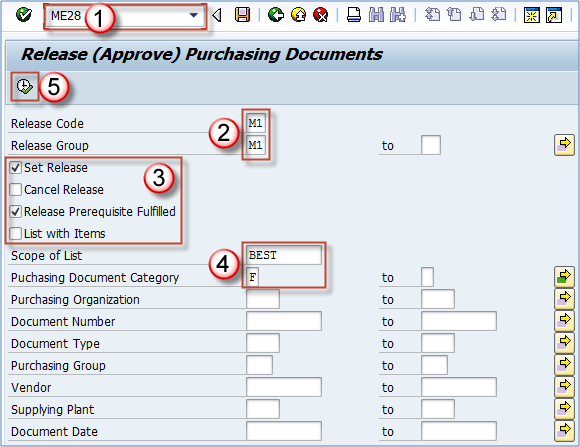This screenshot has height=447, width=580.
Task: Toggle Release Prerequisite Fulfilled checkbox
Action: click(16, 212)
